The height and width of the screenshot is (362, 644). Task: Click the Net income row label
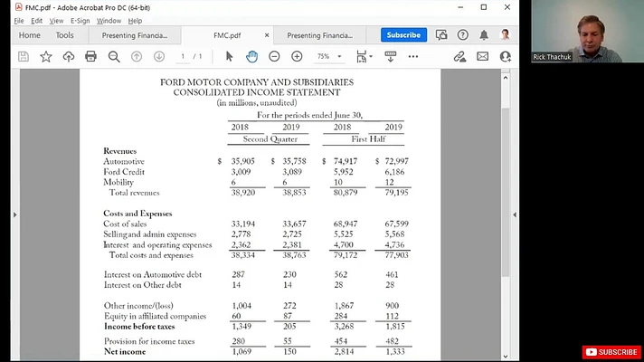125,352
